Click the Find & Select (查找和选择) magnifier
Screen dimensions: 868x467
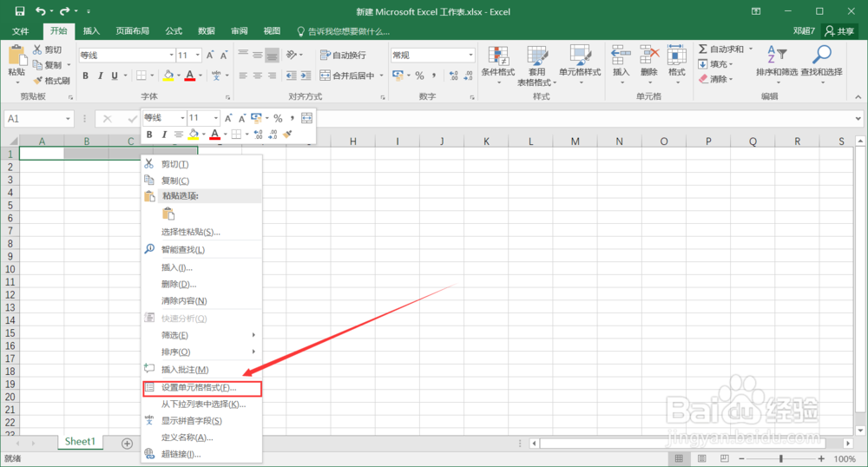tap(821, 55)
